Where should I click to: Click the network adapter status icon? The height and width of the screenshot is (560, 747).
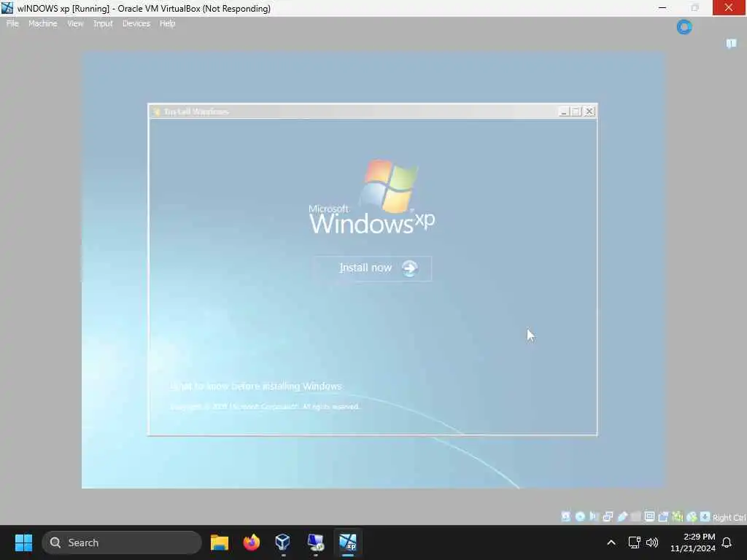tap(608, 517)
